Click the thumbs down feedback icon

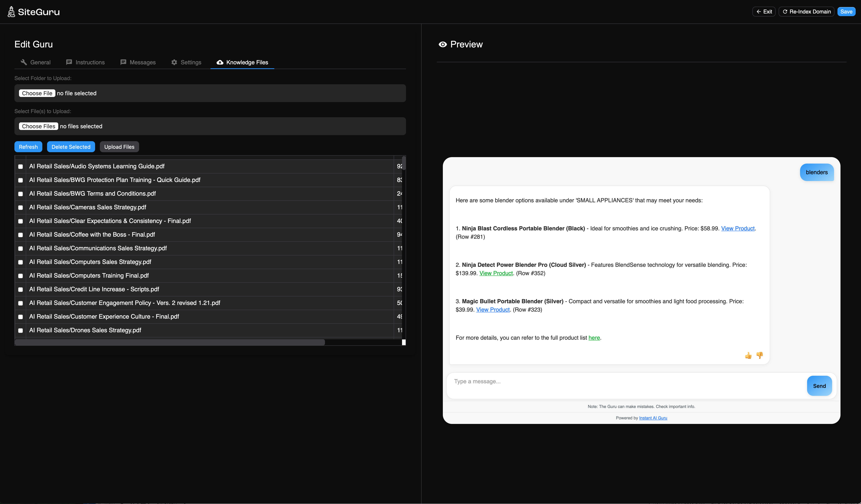pyautogui.click(x=759, y=355)
